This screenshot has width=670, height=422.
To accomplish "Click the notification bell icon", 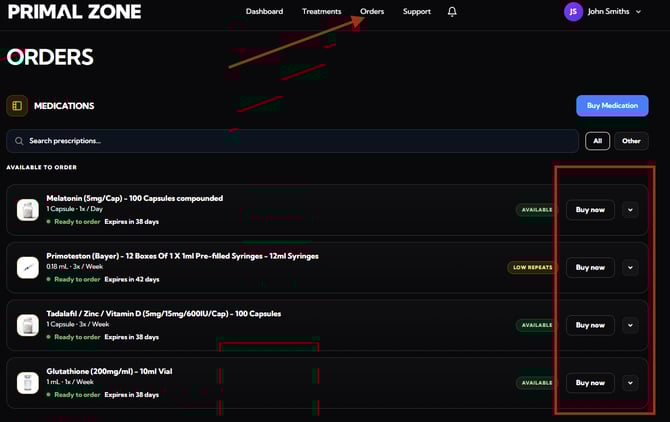I will (x=452, y=12).
